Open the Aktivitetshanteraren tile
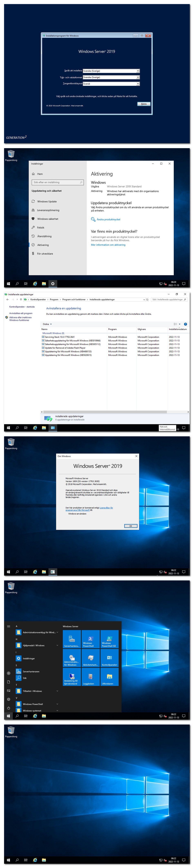Screen dimensions: 194x868 click(x=91, y=658)
